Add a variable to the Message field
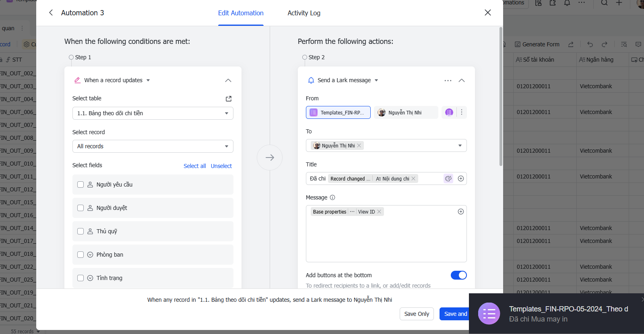This screenshot has width=644, height=334. click(x=461, y=212)
